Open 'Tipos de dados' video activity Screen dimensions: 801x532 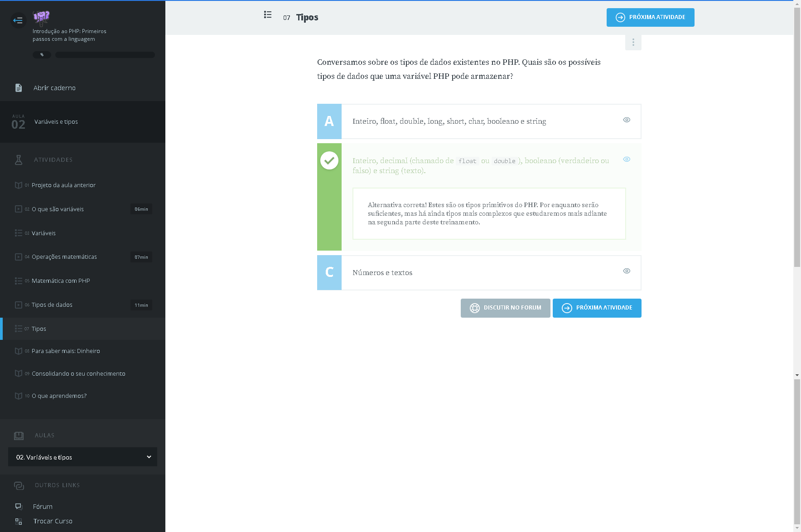click(52, 305)
